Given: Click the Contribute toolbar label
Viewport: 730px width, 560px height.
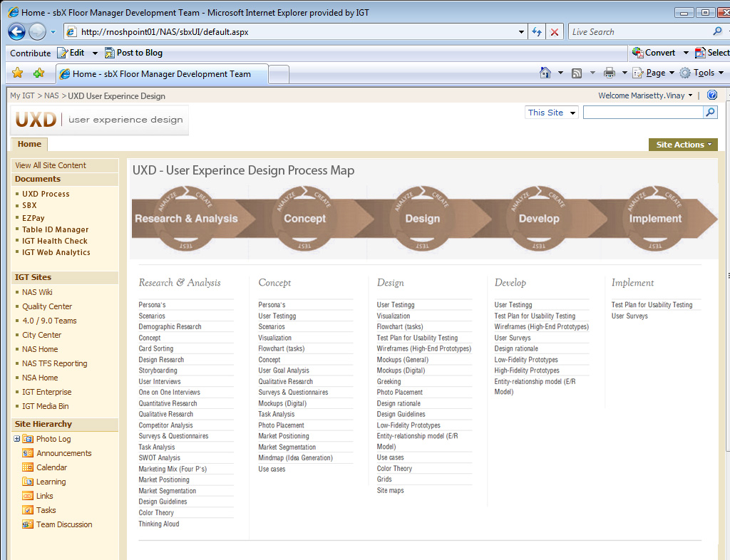Looking at the screenshot, I should (x=30, y=53).
